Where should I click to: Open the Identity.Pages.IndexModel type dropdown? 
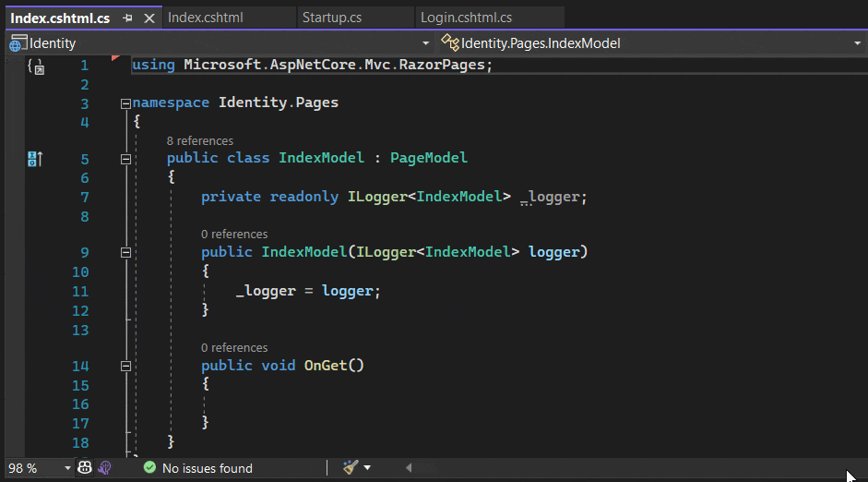[857, 43]
